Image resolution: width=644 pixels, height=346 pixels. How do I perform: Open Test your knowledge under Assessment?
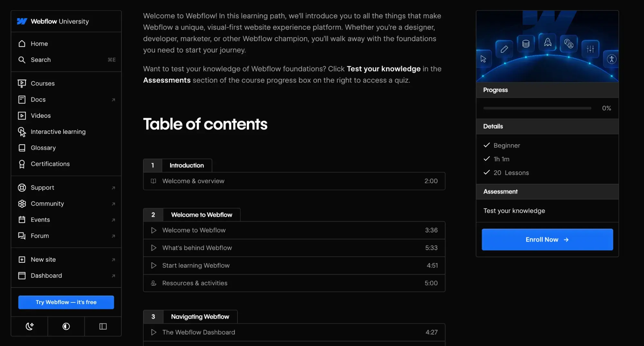[514, 211]
